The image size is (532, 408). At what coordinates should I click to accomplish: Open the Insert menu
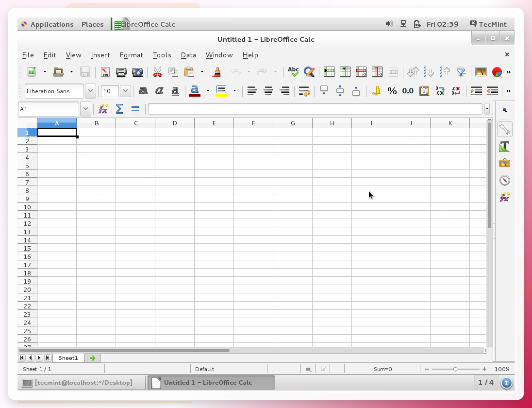[100, 55]
